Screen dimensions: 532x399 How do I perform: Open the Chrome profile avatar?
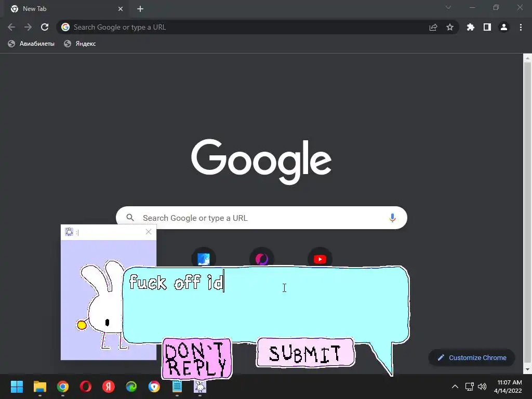pyautogui.click(x=504, y=27)
